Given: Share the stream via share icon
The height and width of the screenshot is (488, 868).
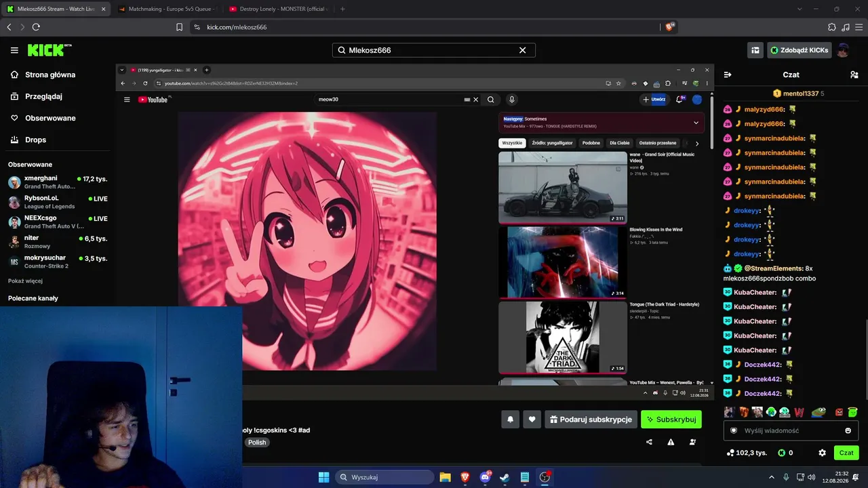Looking at the screenshot, I should point(649,442).
